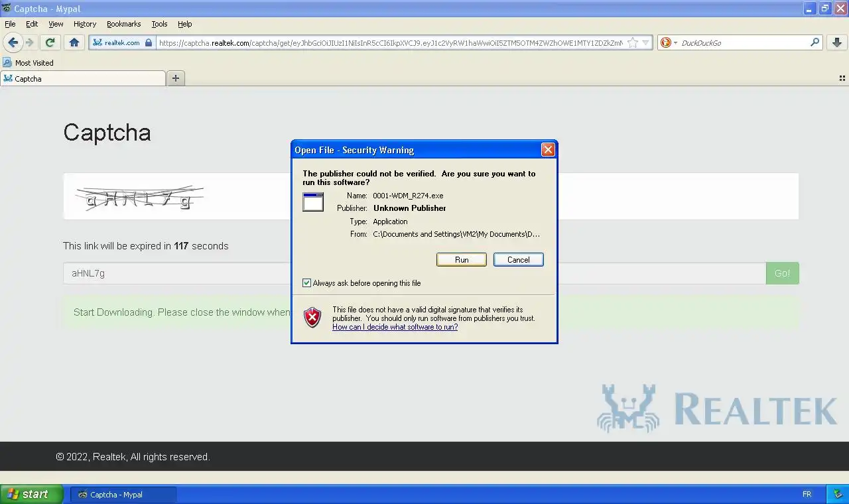Click the captcha image

click(x=139, y=198)
